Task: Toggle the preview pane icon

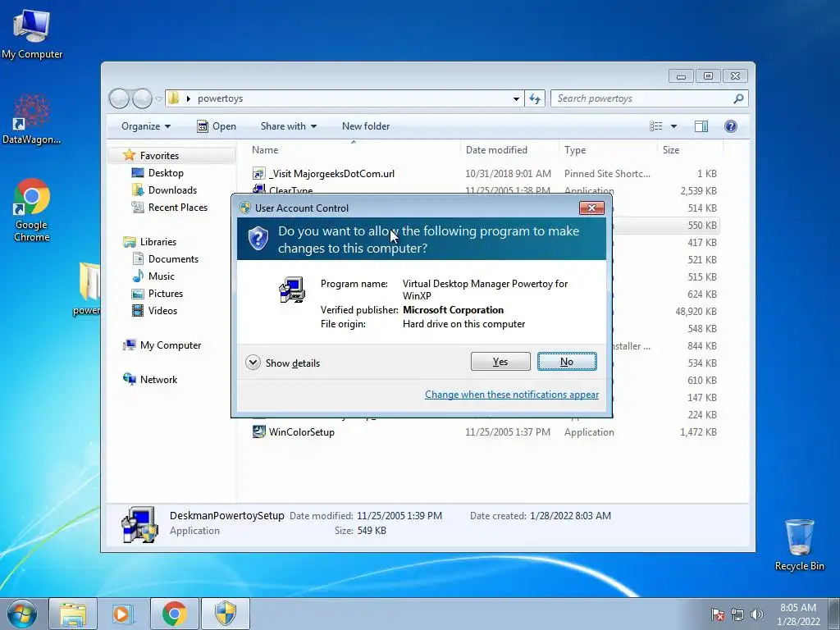Action: (x=701, y=126)
